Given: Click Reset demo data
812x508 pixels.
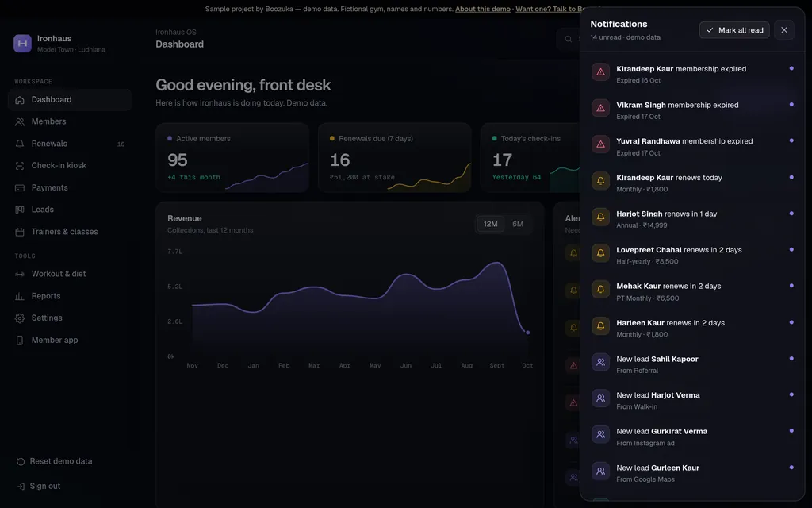Looking at the screenshot, I should (55, 461).
